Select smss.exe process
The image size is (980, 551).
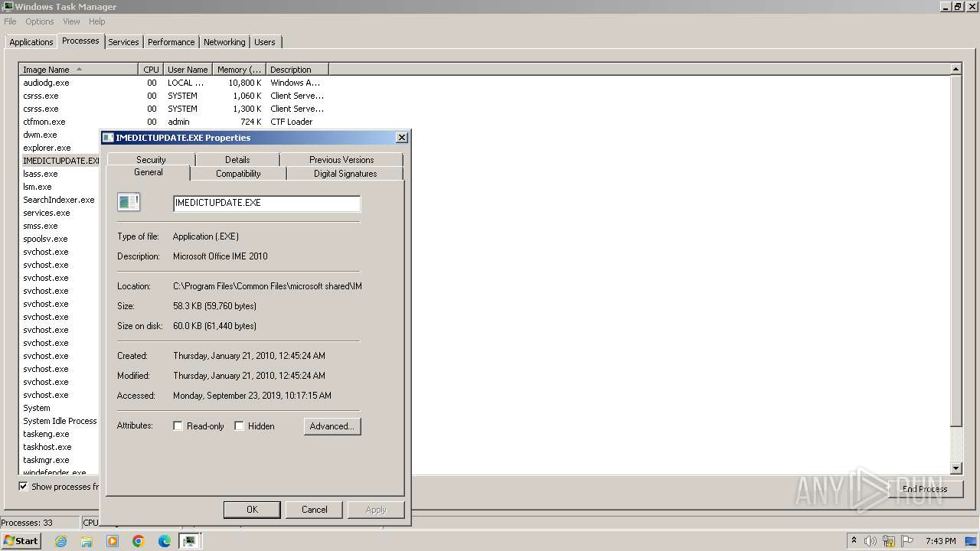pyautogui.click(x=41, y=226)
